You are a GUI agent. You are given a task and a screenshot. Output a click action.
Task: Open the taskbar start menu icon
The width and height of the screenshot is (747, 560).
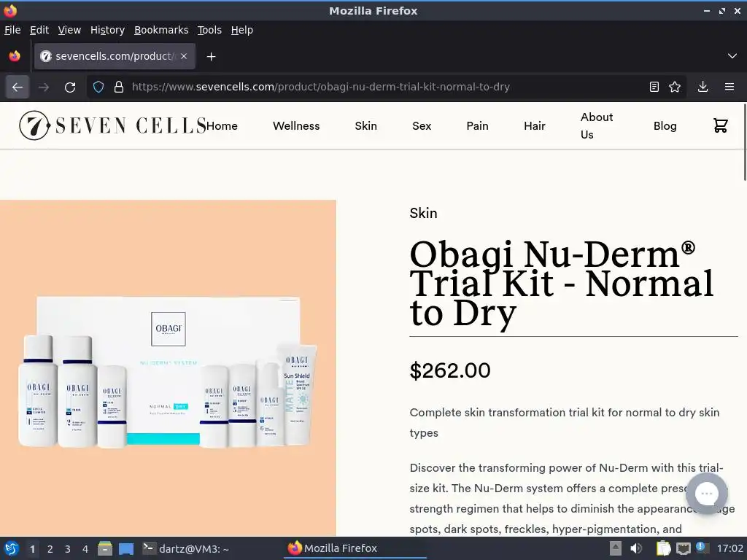(12, 548)
